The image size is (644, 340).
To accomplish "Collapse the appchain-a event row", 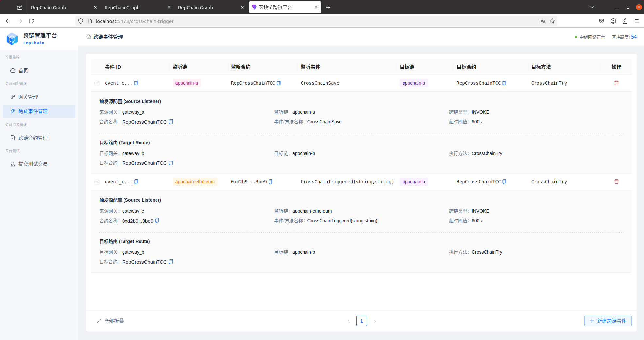I will (97, 83).
